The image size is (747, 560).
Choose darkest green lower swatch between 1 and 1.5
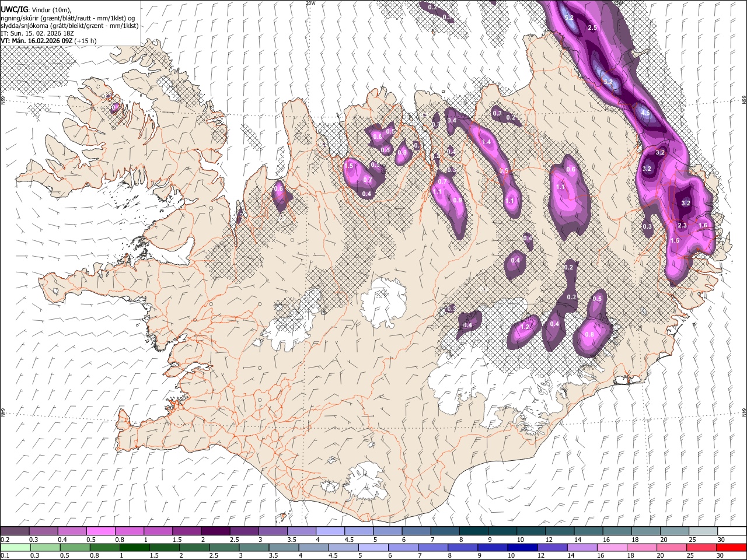coord(135,547)
